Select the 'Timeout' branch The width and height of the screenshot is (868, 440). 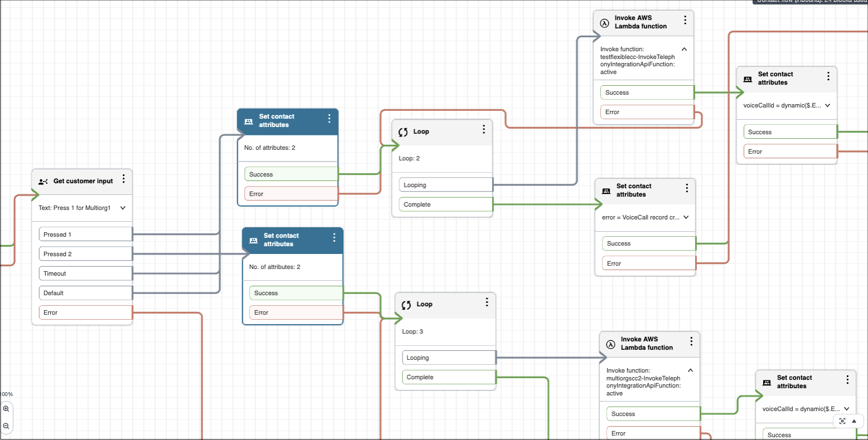pos(85,273)
